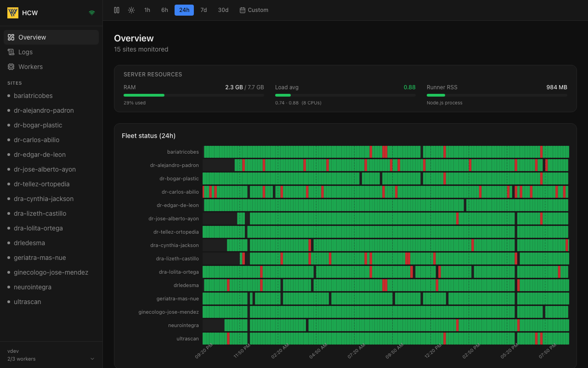Select the 24h time range
588x368 pixels.
click(184, 10)
